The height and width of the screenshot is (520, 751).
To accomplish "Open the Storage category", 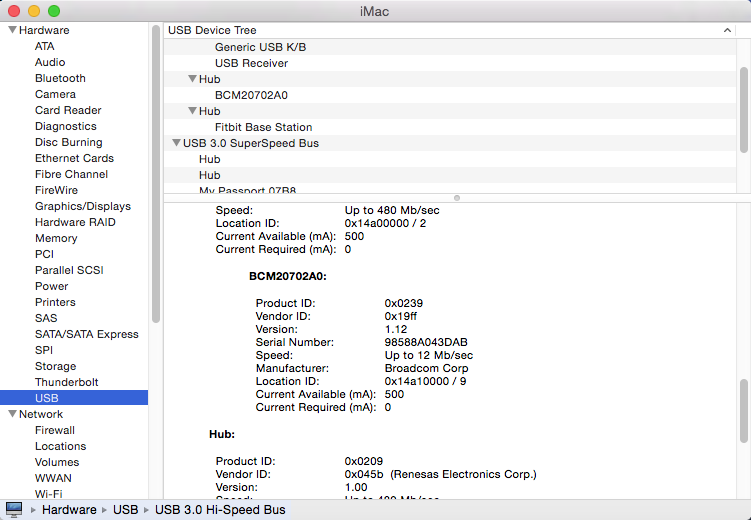I will pos(56,366).
